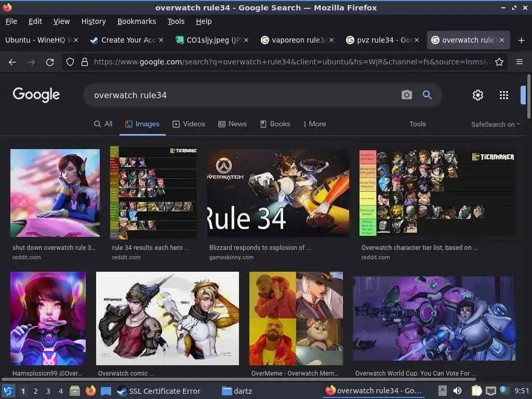Open the volume speaker tray icon
Screen dimensions: 532x399
click(457, 391)
